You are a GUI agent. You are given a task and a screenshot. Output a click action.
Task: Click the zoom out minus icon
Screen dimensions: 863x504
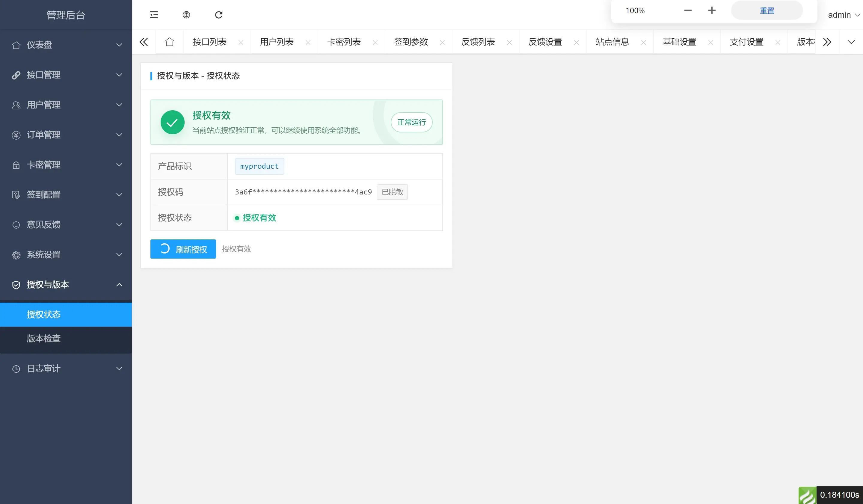688,10
